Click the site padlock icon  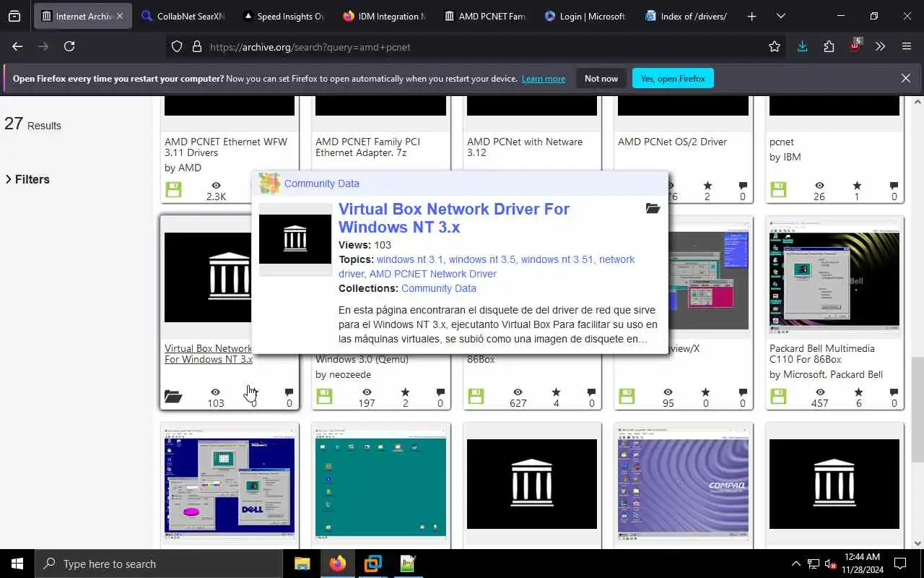click(196, 47)
